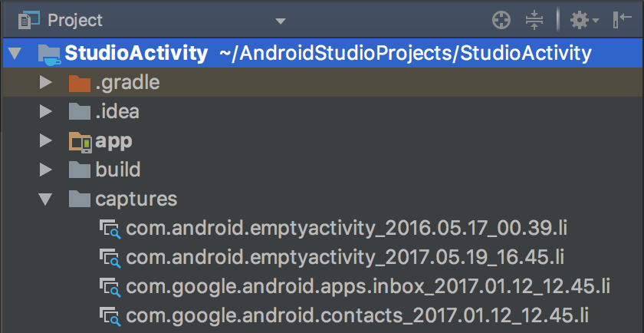Screen dimensions: 644x333
Task: Collapse the captures folder
Action: [45, 199]
